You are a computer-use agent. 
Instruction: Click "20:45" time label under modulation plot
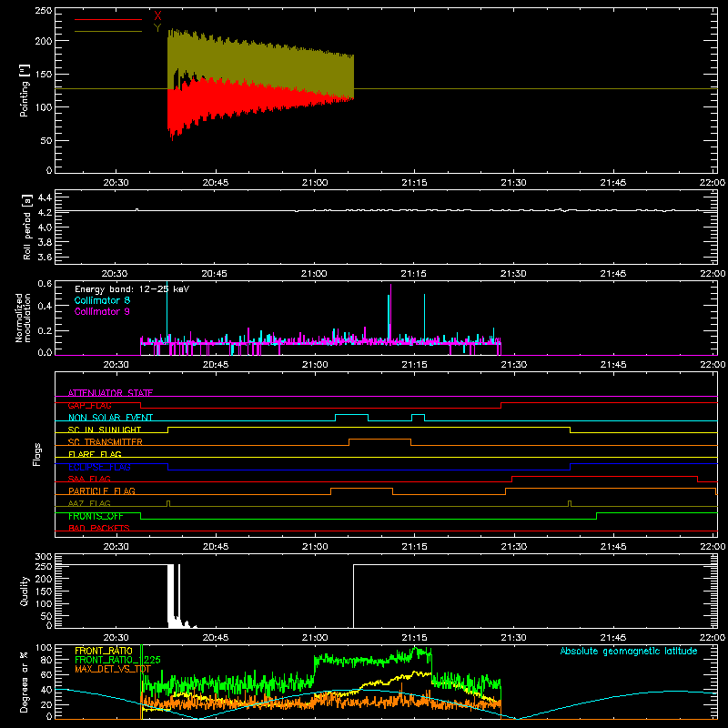point(215,365)
